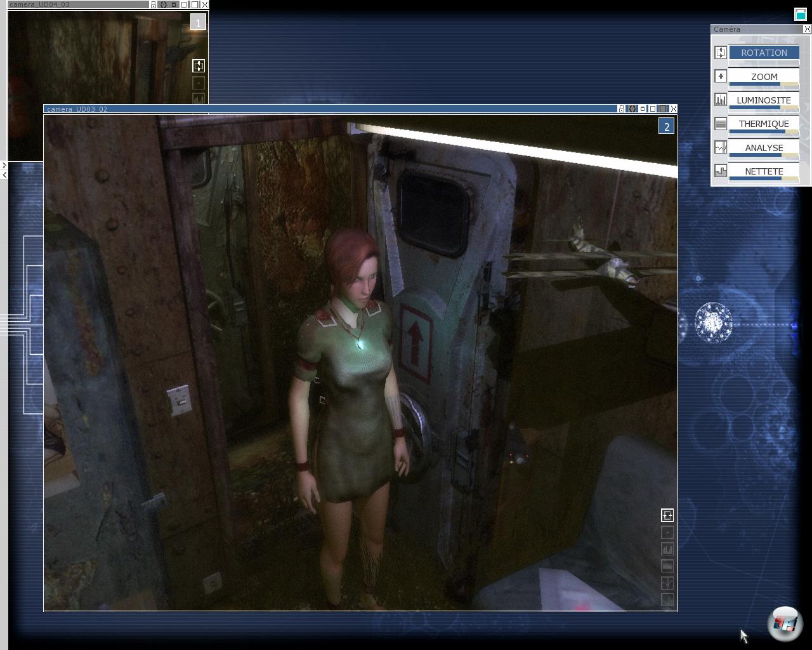This screenshot has height=650, width=812.
Task: Click the zoom plus icon in Caméra panel
Action: [721, 76]
